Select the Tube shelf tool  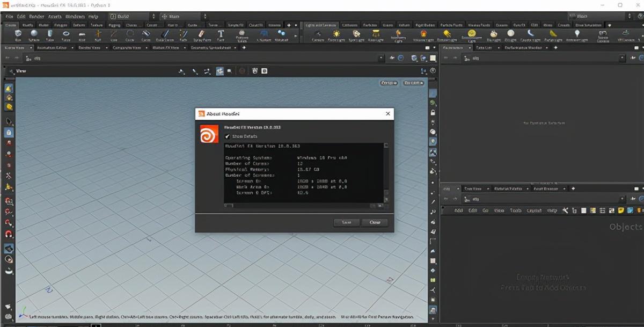[49, 35]
